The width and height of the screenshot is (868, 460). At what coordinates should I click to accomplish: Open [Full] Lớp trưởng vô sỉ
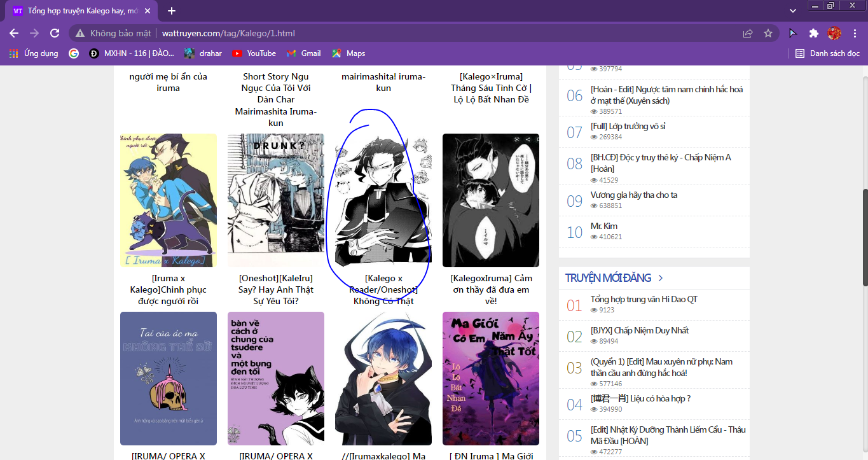(628, 126)
